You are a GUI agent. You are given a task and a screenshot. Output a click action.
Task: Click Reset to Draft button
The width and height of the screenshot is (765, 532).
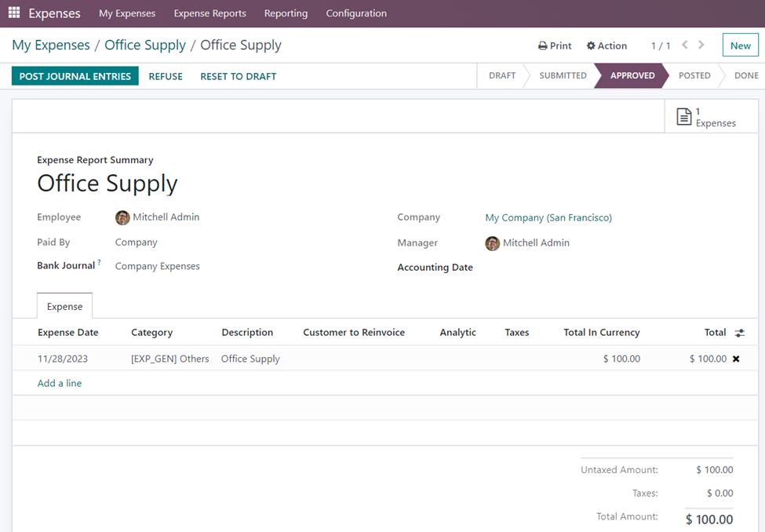(238, 76)
